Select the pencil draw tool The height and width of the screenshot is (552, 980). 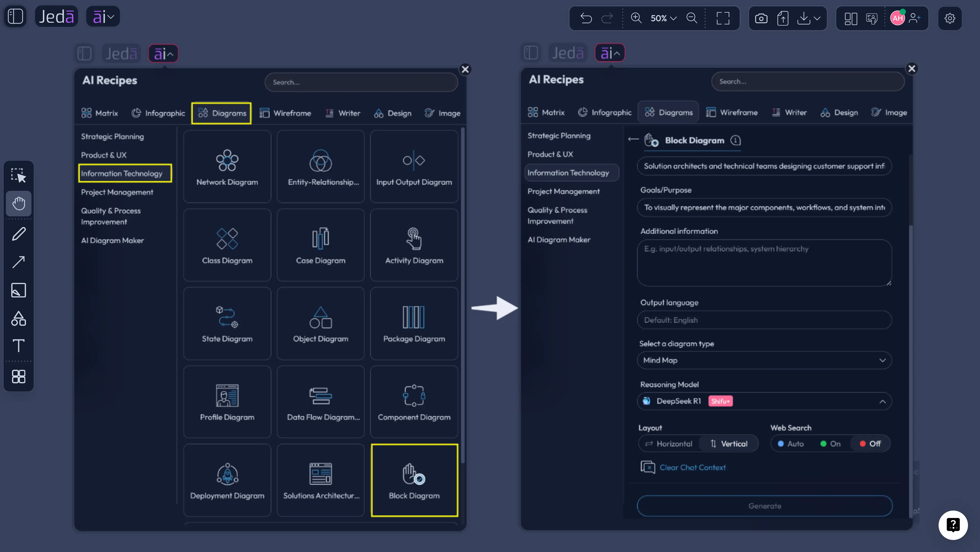coord(18,234)
